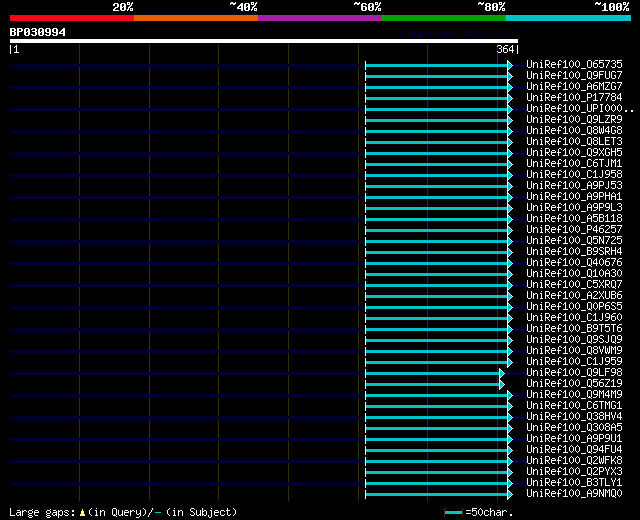640x520 pixels.
Task: Open the truncated UniRef100_UPI000.. subject
Action: tap(580, 108)
